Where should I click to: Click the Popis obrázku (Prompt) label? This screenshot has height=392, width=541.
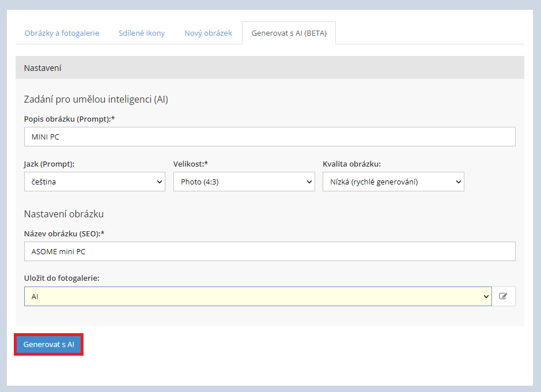click(x=70, y=118)
